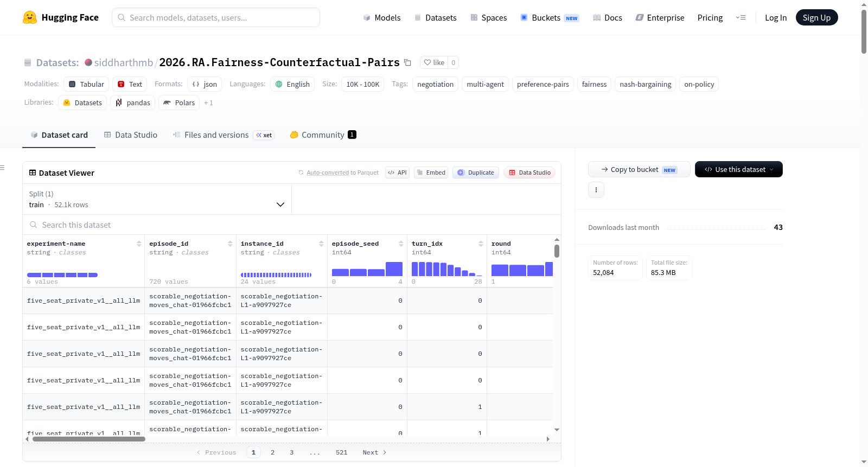This screenshot has width=868, height=467.
Task: Select the on-policy tag
Action: (x=699, y=84)
